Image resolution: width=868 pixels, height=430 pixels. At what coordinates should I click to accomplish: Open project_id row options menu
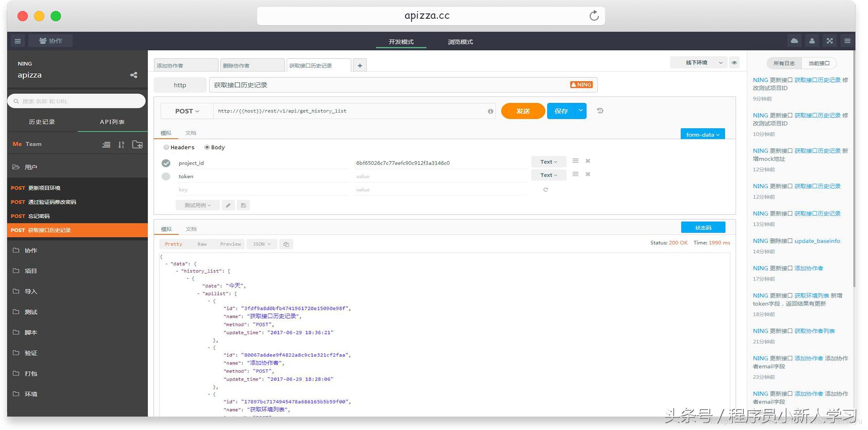(x=576, y=161)
